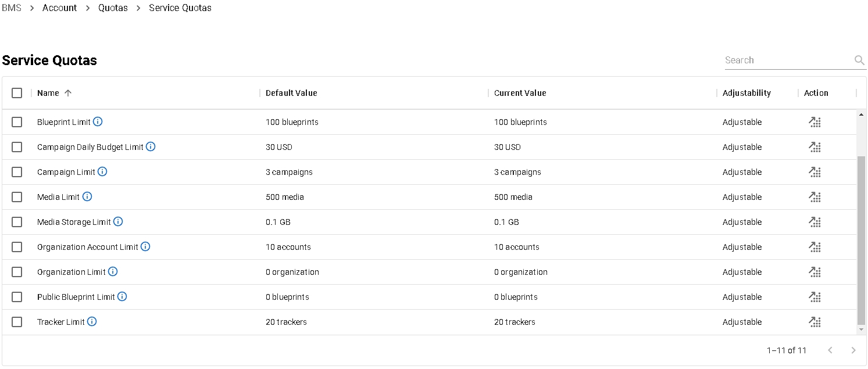Check the Media Storage Limit row checkbox
This screenshot has width=868, height=369.
(x=17, y=222)
